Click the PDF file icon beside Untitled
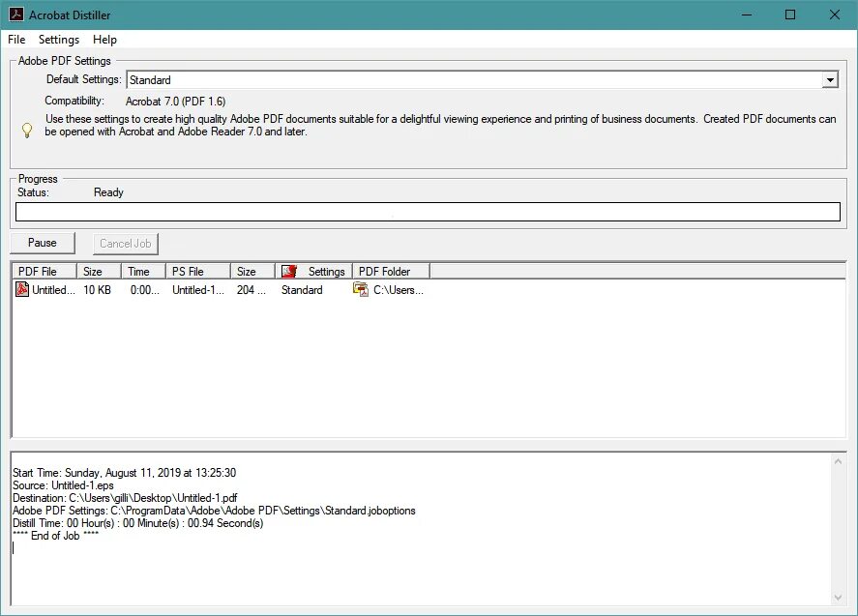The width and height of the screenshot is (858, 616). click(x=22, y=289)
